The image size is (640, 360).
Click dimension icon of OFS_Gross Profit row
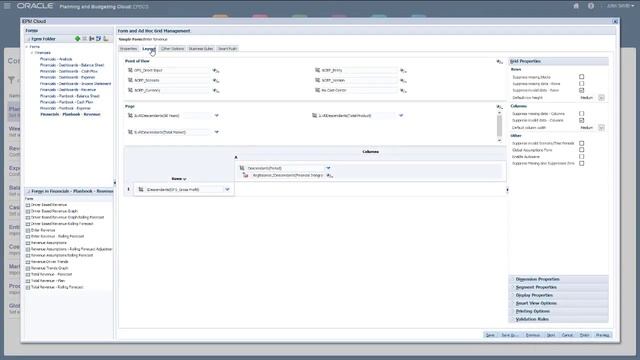[x=141, y=189]
